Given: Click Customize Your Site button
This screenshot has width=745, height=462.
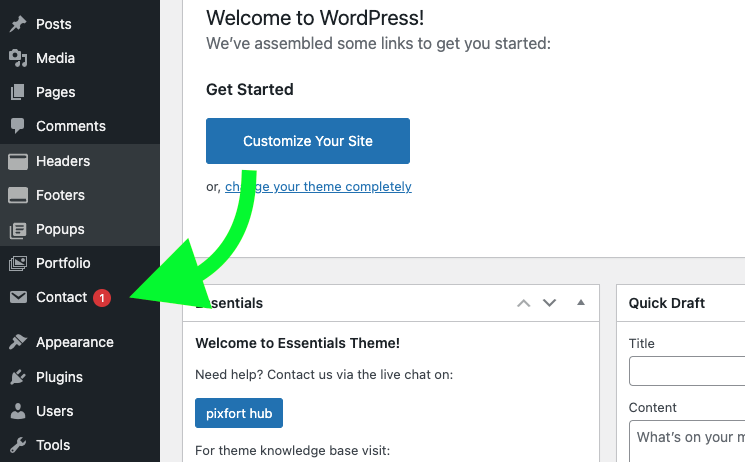Looking at the screenshot, I should (x=308, y=141).
